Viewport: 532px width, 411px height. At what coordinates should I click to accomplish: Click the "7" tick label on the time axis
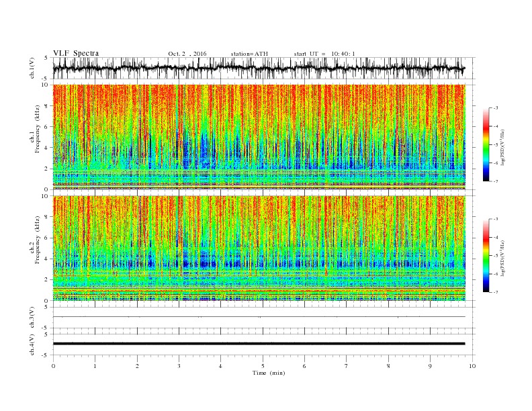[347, 366]
